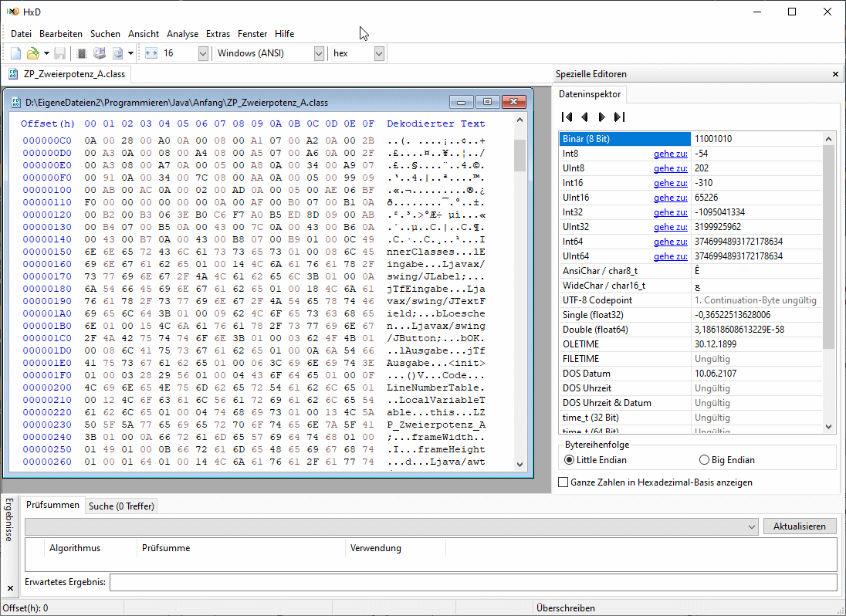Open the Analyse menu
The image size is (846, 616).
pyautogui.click(x=182, y=34)
